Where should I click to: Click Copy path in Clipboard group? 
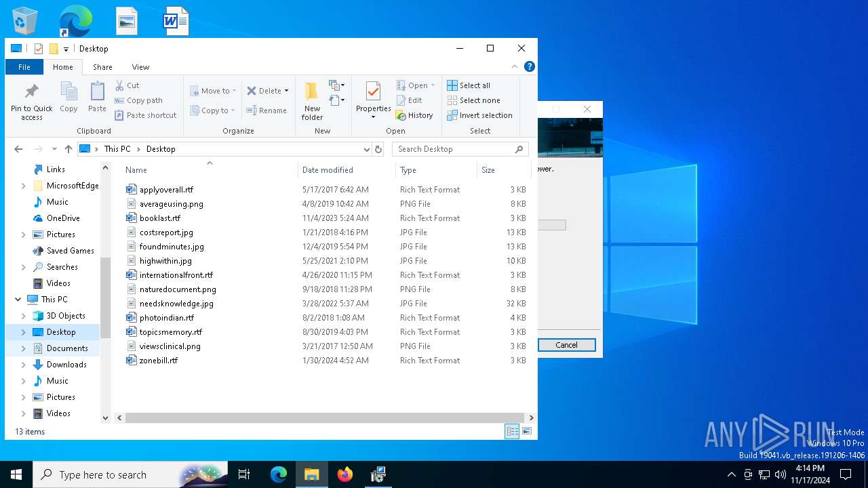(138, 100)
